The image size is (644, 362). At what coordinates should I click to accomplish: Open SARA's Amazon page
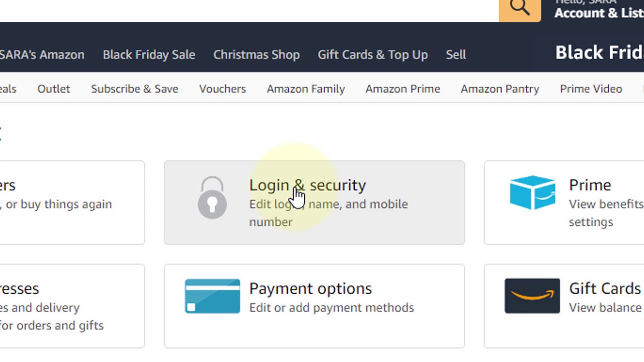coord(42,55)
